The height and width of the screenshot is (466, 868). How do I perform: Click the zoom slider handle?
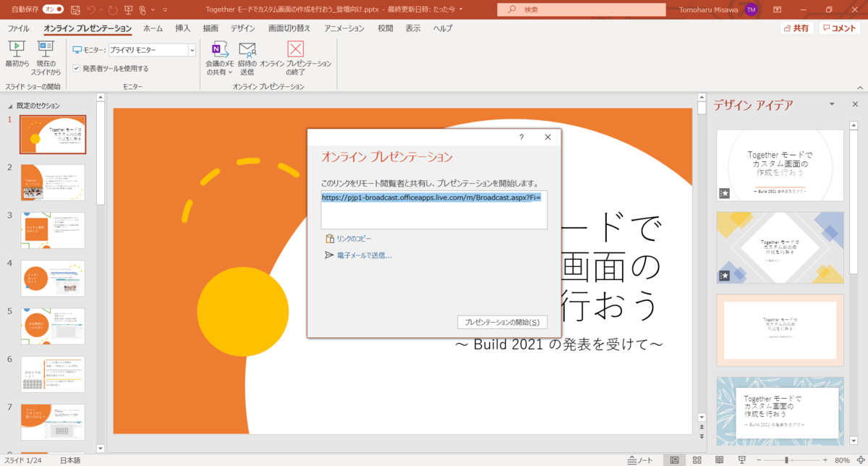coord(786,460)
